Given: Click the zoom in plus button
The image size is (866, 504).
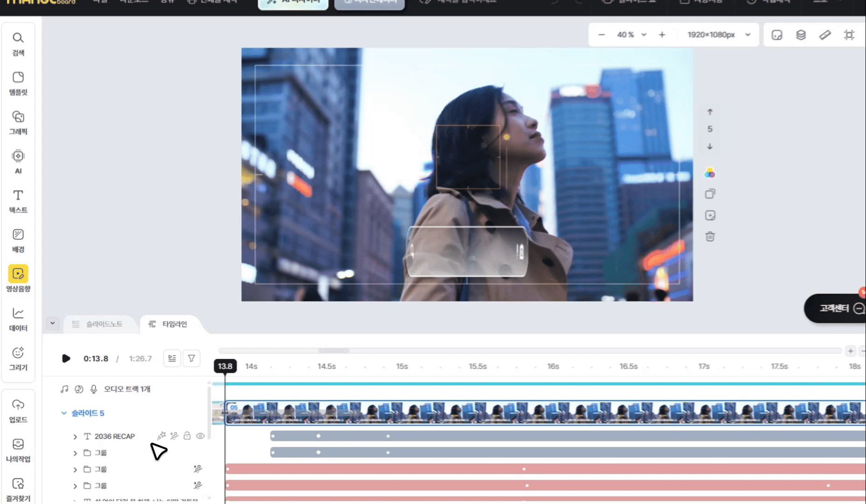Looking at the screenshot, I should (x=662, y=35).
